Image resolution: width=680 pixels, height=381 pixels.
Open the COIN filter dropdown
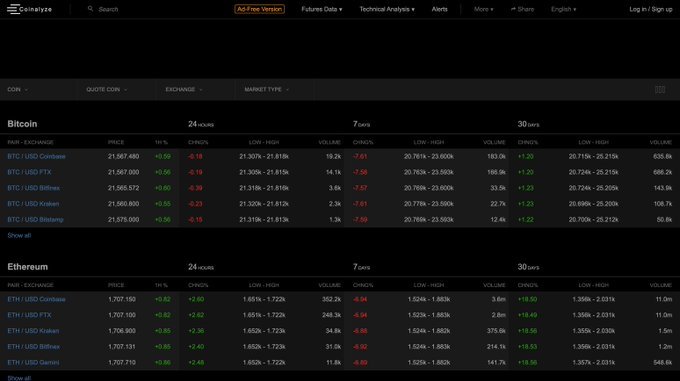(17, 89)
